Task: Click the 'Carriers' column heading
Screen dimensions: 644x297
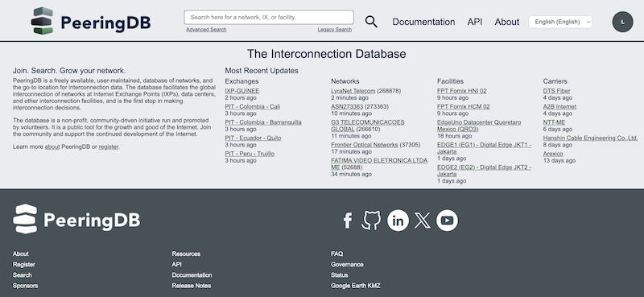Action: 555,81
